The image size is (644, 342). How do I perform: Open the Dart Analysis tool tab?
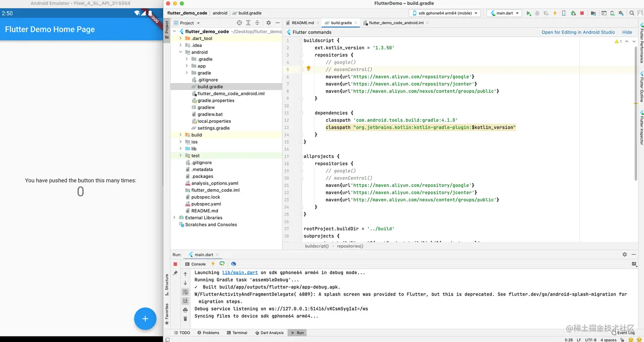point(269,333)
